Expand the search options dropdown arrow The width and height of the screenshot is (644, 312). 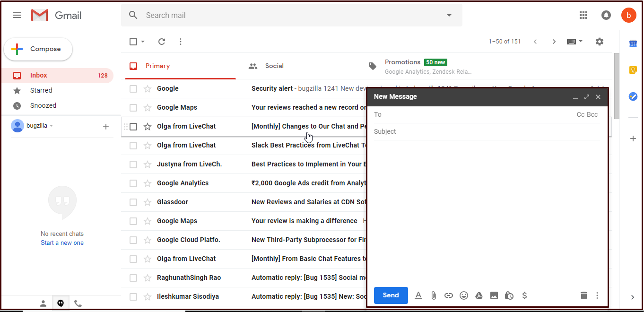tap(449, 15)
